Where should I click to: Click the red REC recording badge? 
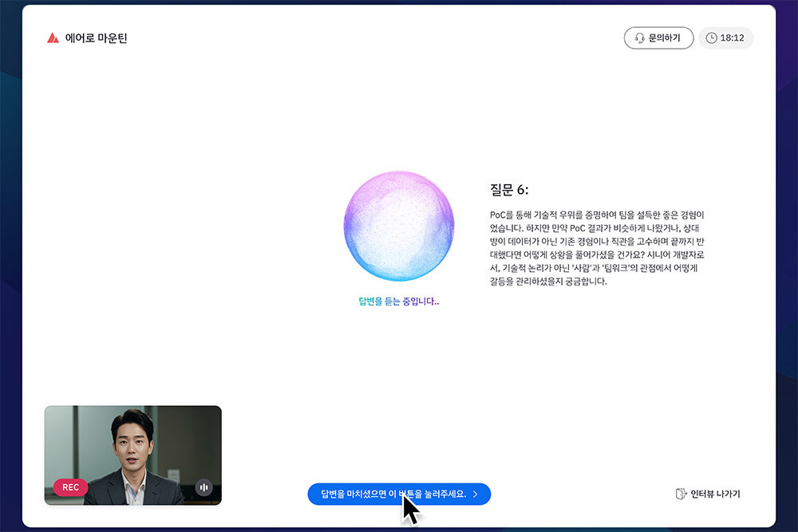[x=70, y=487]
